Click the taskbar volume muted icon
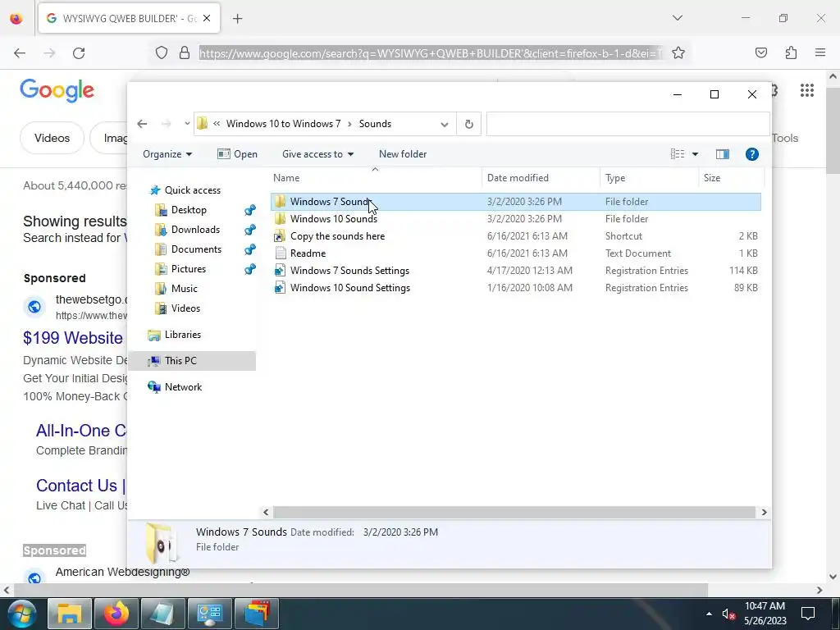The image size is (840, 630). coord(728,614)
